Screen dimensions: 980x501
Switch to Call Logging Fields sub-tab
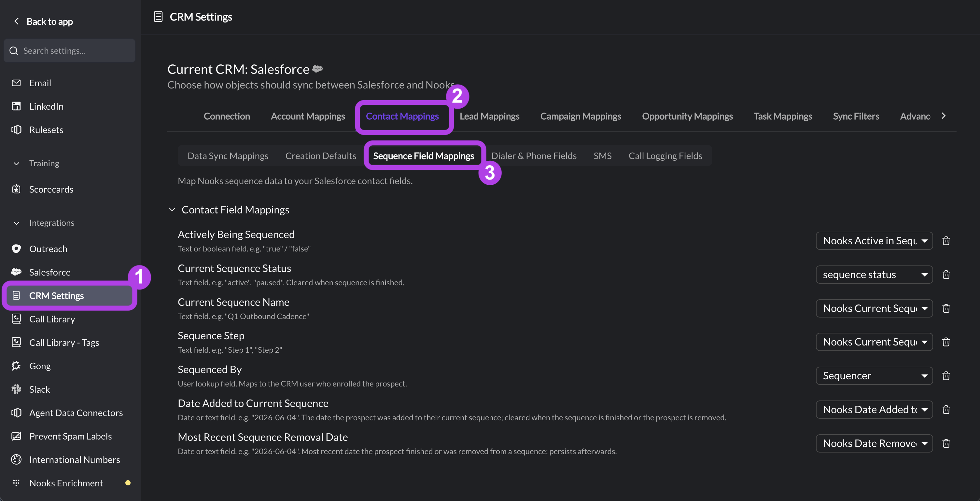665,156
